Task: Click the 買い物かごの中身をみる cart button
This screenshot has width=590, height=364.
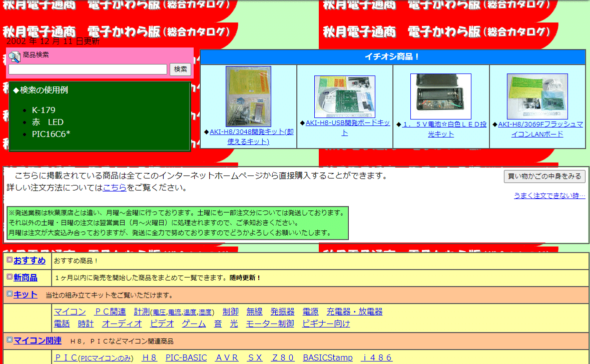Action: [544, 176]
